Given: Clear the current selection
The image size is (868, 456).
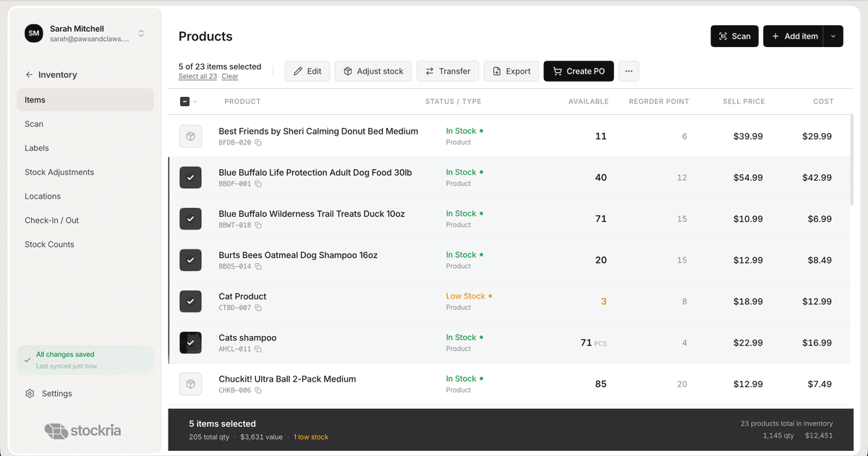Looking at the screenshot, I should tap(229, 76).
